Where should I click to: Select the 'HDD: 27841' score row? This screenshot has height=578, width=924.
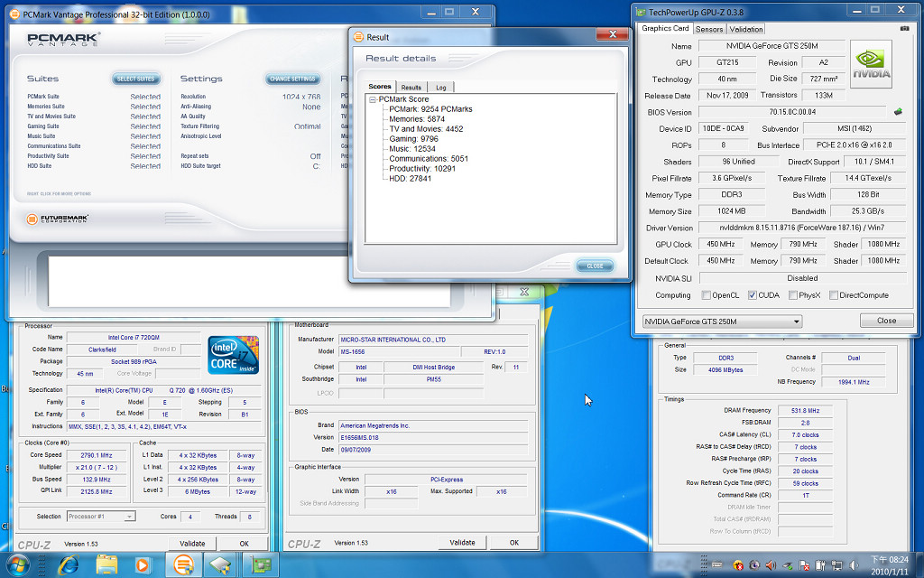(x=411, y=178)
